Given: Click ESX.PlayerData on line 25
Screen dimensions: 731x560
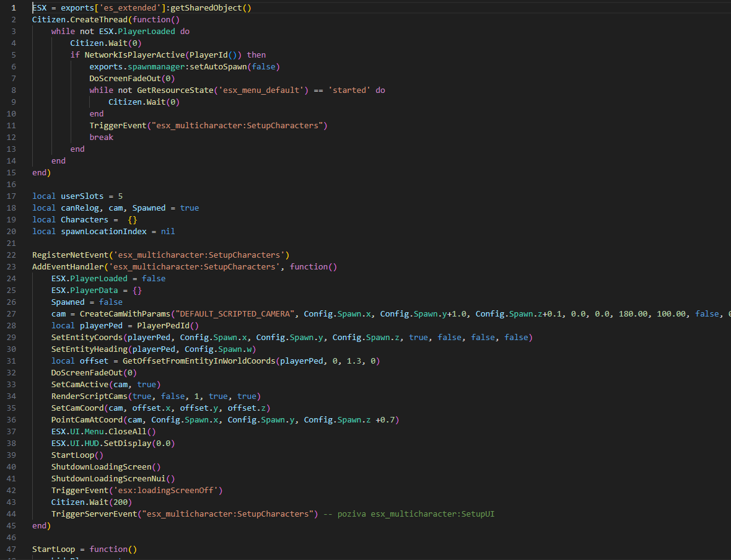Looking at the screenshot, I should [84, 291].
